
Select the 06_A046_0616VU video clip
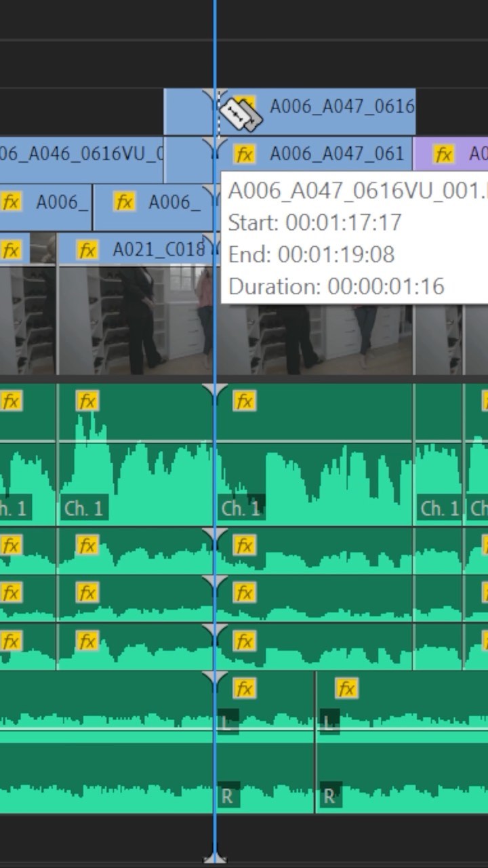(81, 155)
